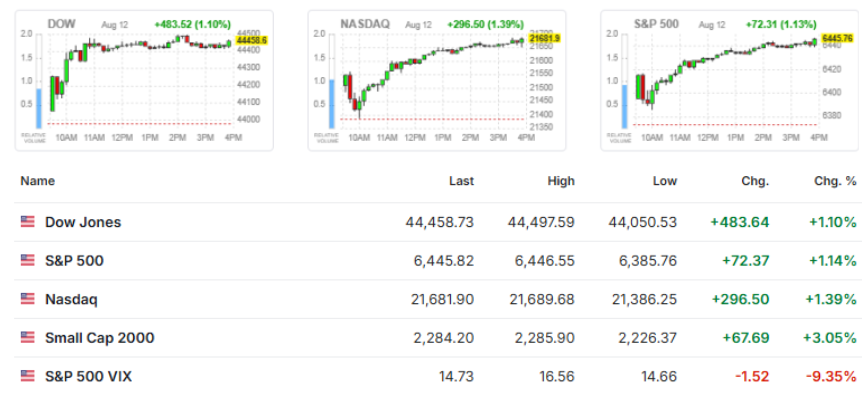Open the S&P 500 VIX link

89,376
